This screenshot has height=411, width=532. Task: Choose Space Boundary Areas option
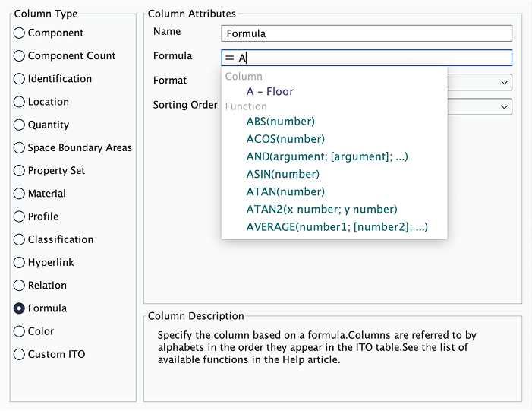click(x=20, y=148)
